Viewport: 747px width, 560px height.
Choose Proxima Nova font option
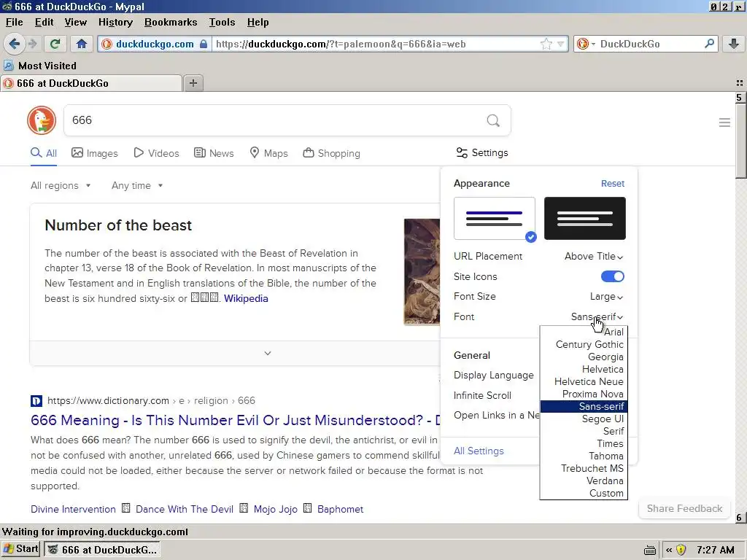[x=584, y=394]
